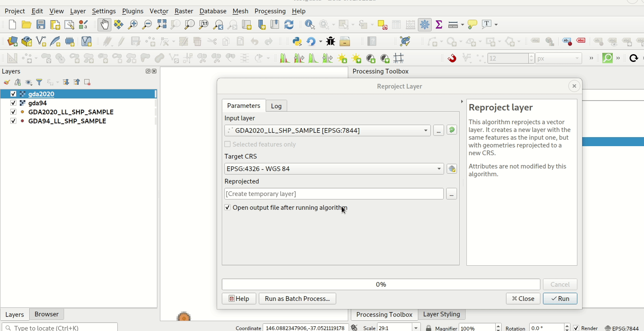
Task: Click the Close button in dialog
Action: 523,298
